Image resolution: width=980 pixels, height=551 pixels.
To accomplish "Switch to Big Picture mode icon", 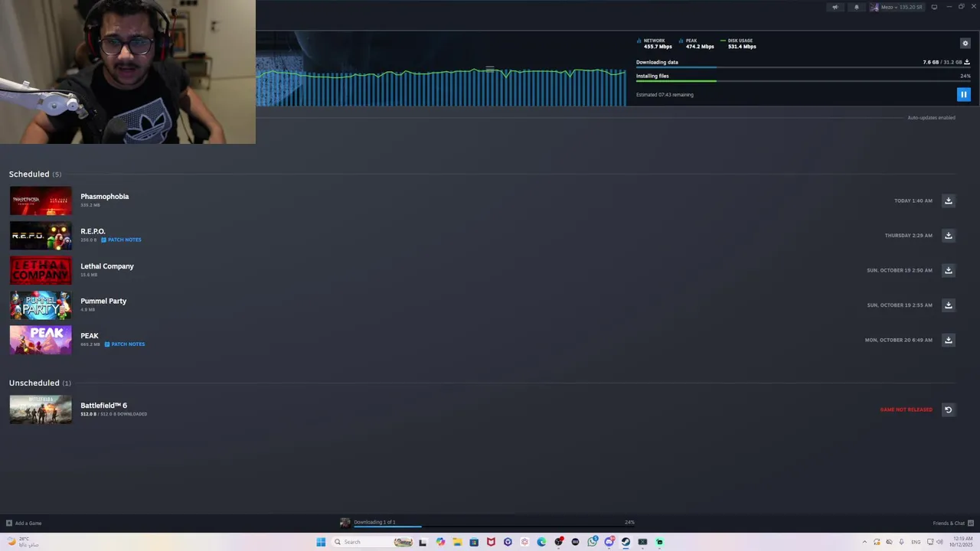I will point(934,7).
